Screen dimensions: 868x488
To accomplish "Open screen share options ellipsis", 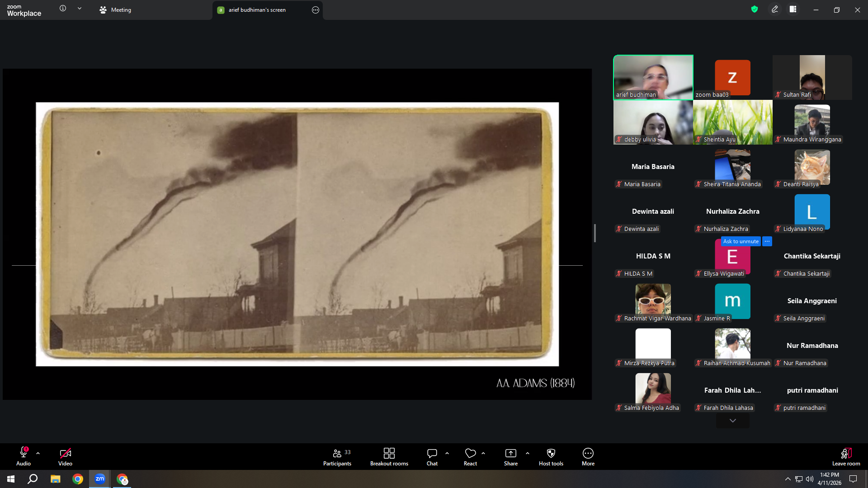I will coord(316,10).
